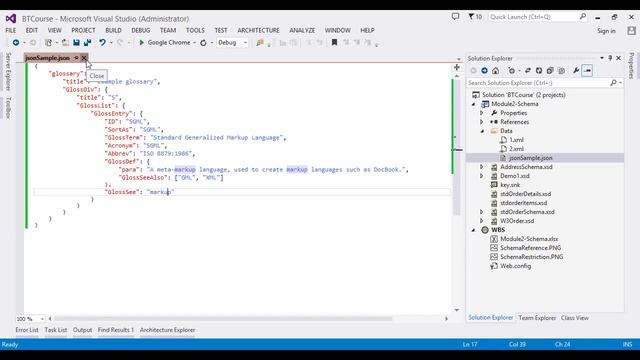Click the Find in Files toolbar icon
Viewport: 640px width, 360px height.
coord(260,42)
